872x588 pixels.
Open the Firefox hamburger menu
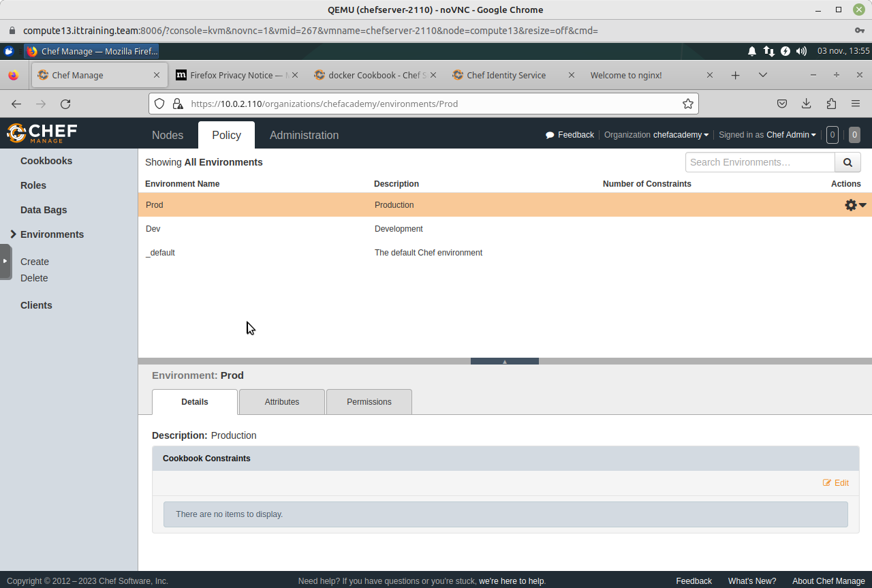coord(856,104)
